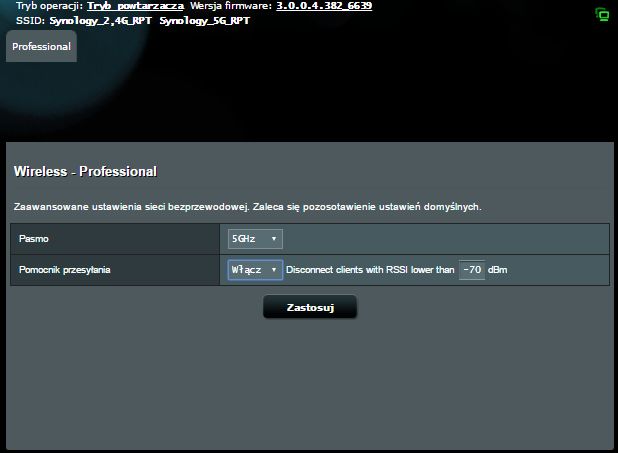The height and width of the screenshot is (453, 618).
Task: Click the Zaawansowane ustawienia sieci bezprzewodowej description
Action: [248, 207]
